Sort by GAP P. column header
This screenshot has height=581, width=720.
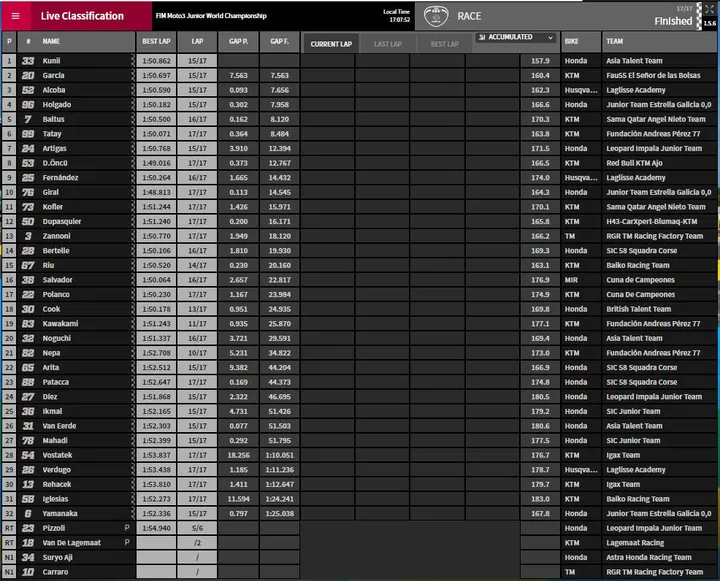point(238,41)
